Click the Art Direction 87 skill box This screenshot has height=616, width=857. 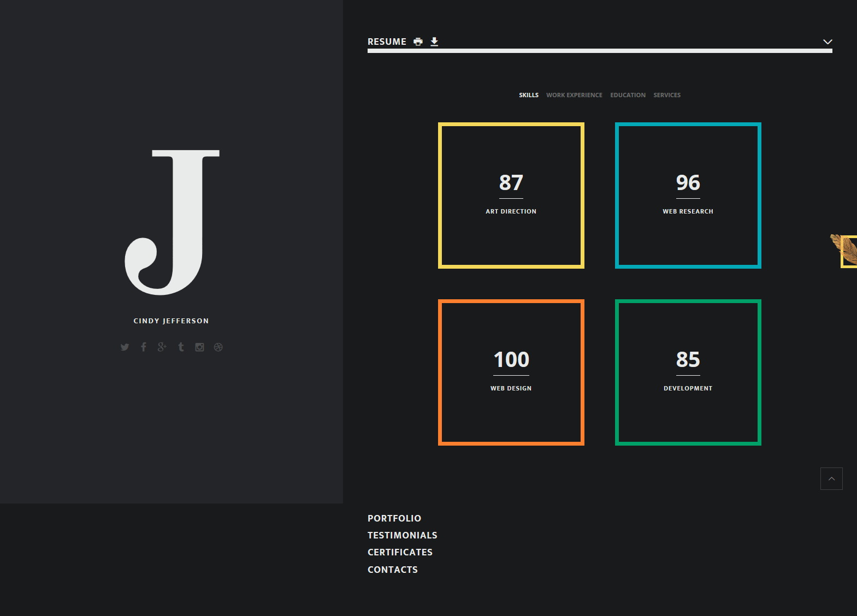click(511, 196)
